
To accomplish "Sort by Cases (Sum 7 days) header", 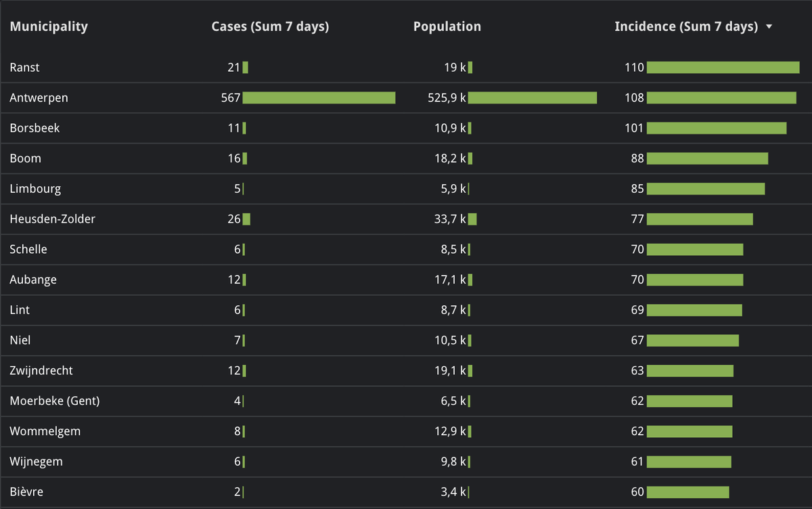I will coord(270,27).
